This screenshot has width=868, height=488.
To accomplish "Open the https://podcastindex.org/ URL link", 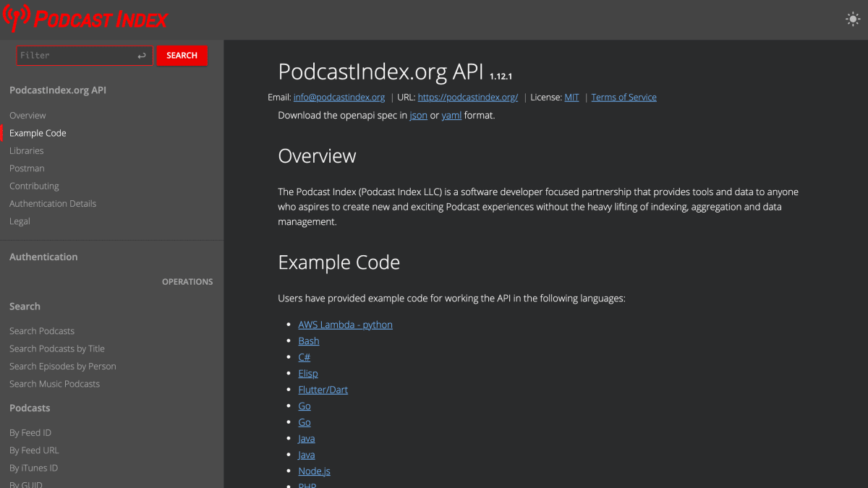I will click(468, 98).
